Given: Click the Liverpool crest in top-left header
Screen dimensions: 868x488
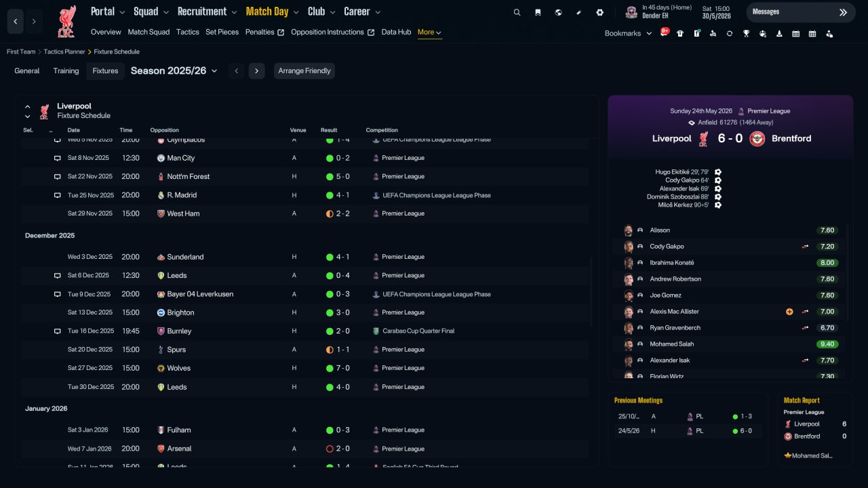Looking at the screenshot, I should click(66, 22).
